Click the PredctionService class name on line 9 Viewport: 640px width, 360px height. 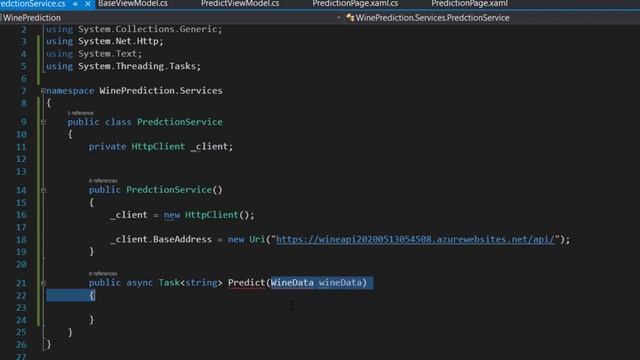pos(180,122)
